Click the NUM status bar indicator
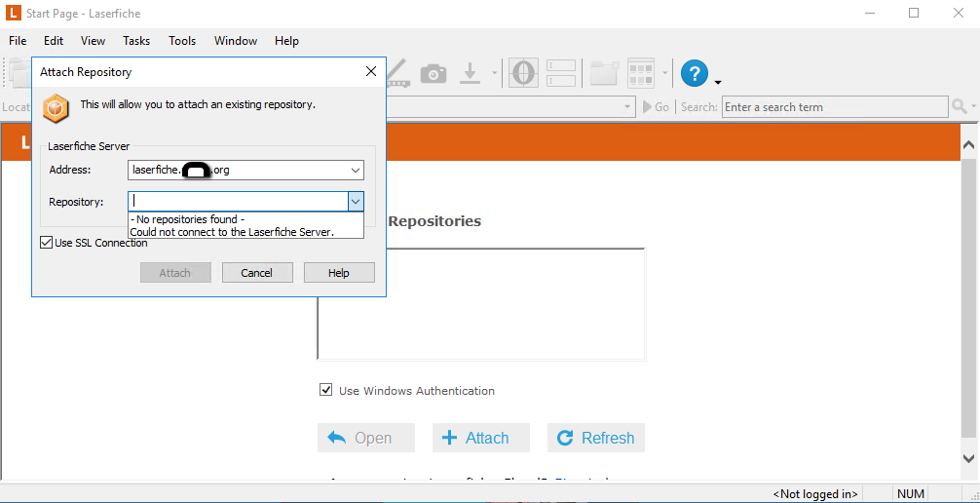Screen dimensions: 980x503 coord(911,493)
